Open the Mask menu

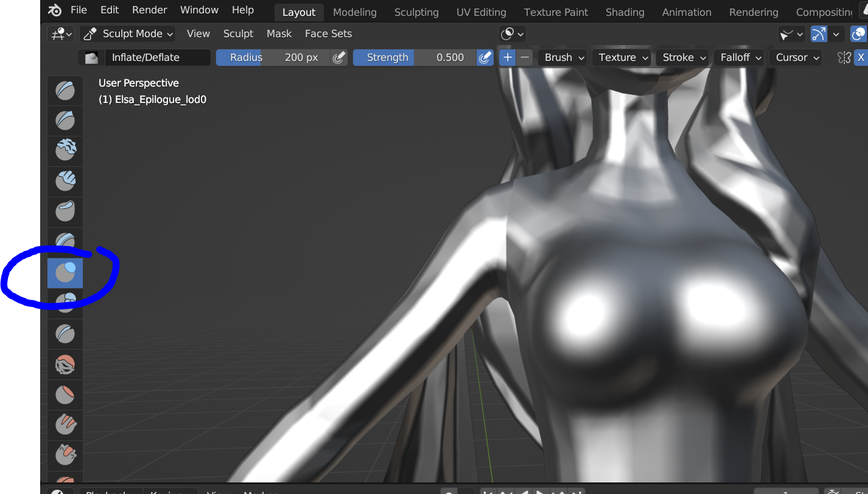[x=279, y=34]
